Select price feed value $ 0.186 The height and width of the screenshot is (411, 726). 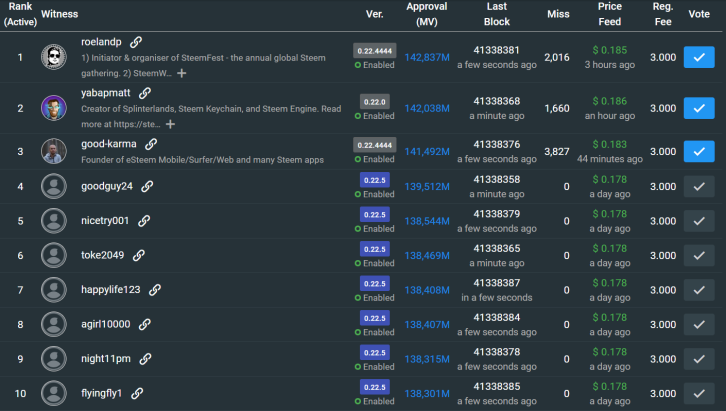click(x=610, y=101)
